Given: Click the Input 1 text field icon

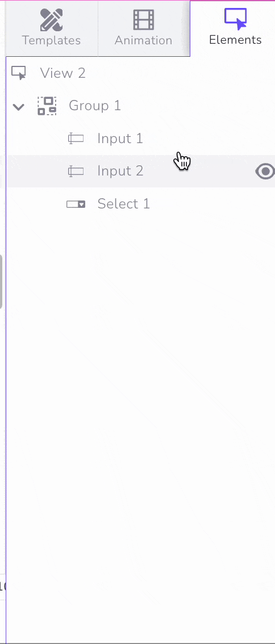Looking at the screenshot, I should point(76,139).
